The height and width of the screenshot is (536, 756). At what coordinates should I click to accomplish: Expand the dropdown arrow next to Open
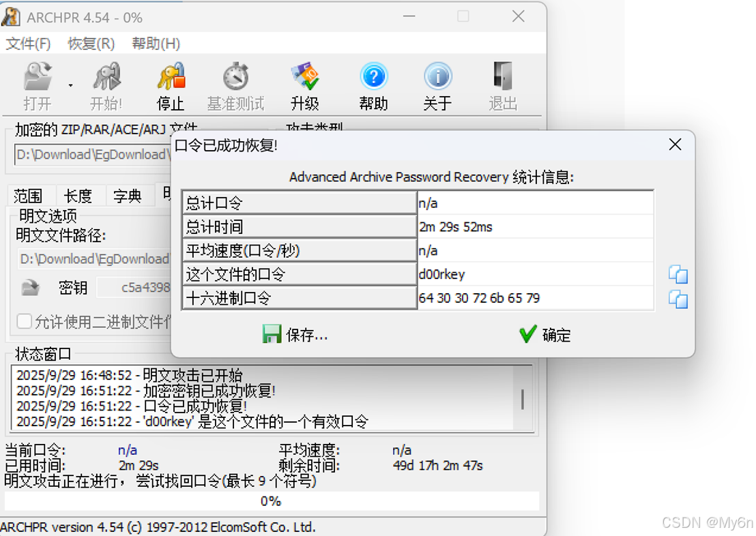click(71, 85)
